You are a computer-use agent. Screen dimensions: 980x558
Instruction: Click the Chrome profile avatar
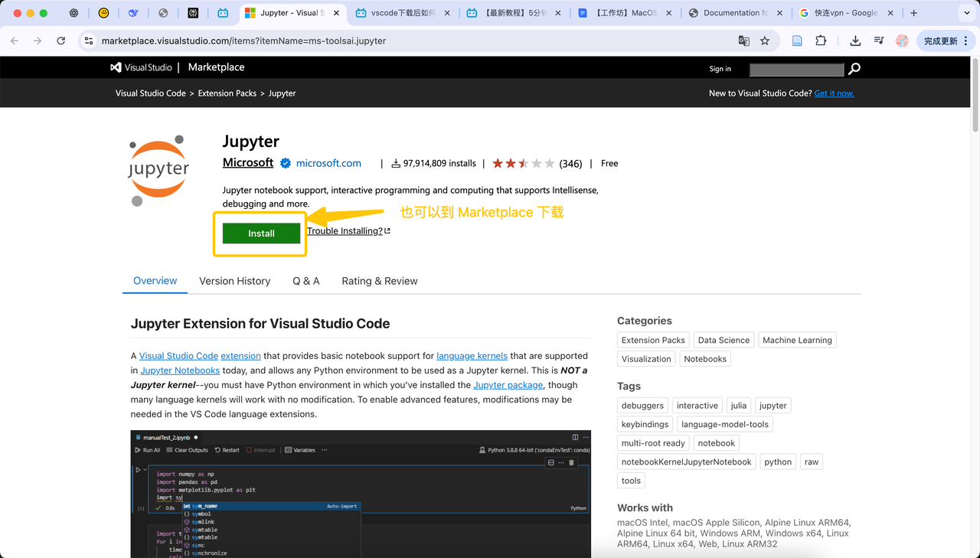[902, 41]
